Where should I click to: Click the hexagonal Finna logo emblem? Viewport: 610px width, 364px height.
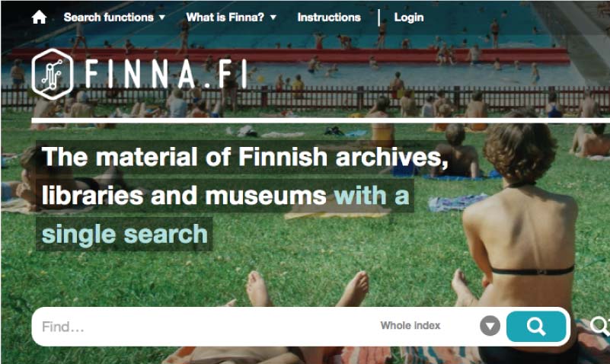coord(52,74)
